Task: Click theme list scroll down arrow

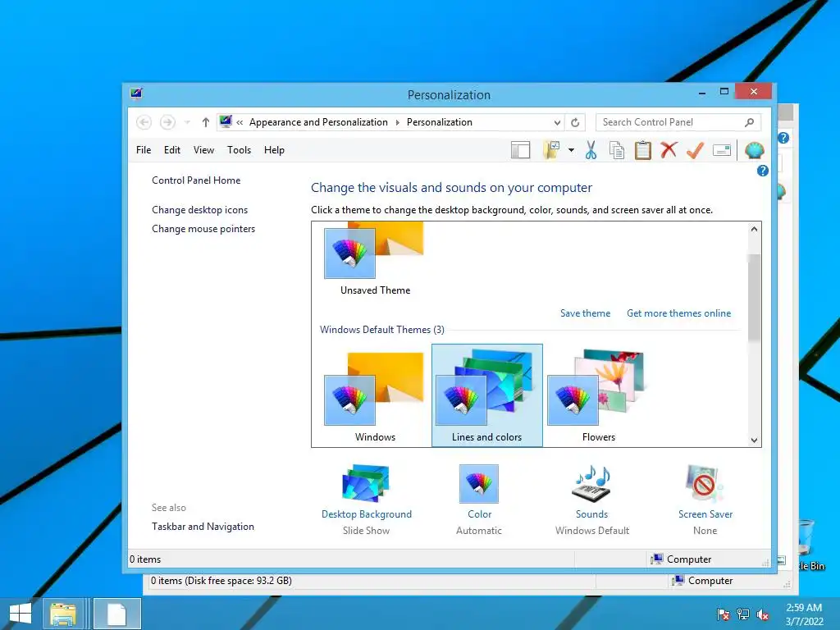Action: click(754, 441)
